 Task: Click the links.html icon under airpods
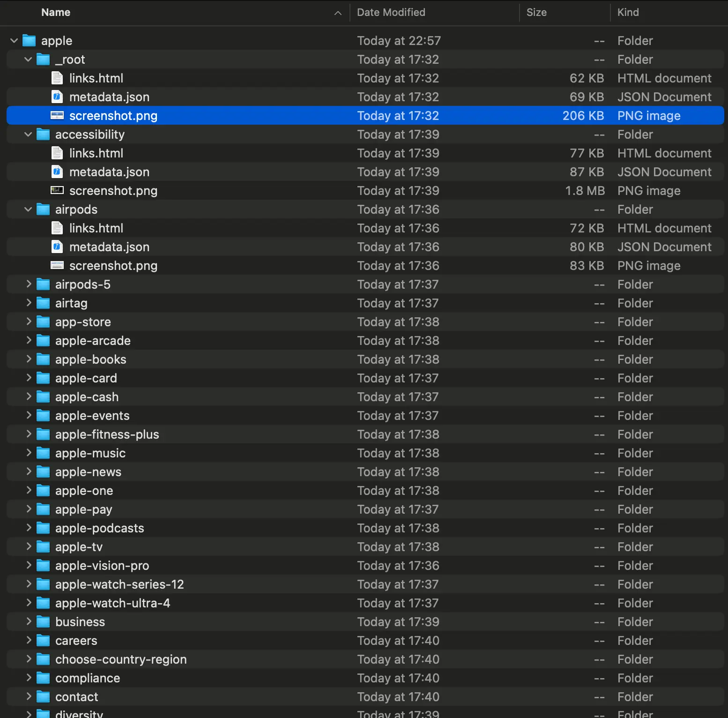pos(57,228)
